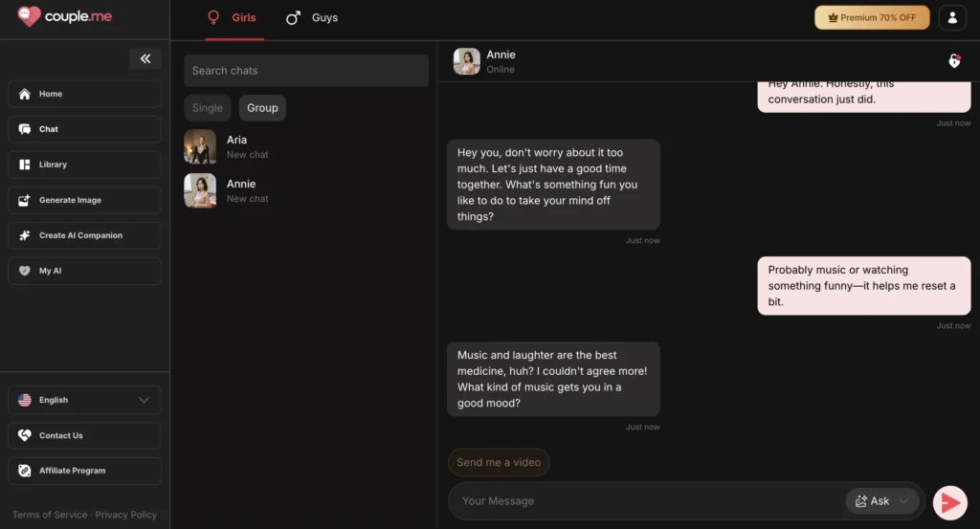Open the Ask dropdown

pyautogui.click(x=881, y=501)
